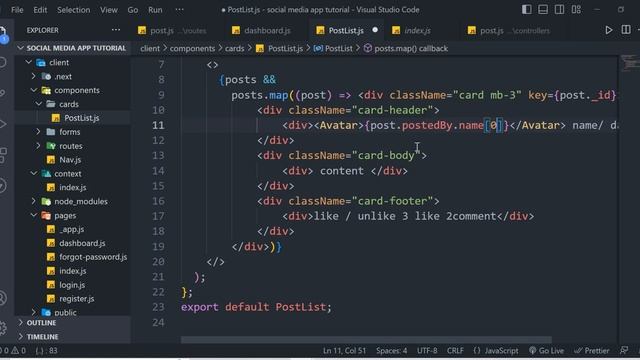Open the Go menu
640x360 pixels.
pyautogui.click(x=133, y=9)
